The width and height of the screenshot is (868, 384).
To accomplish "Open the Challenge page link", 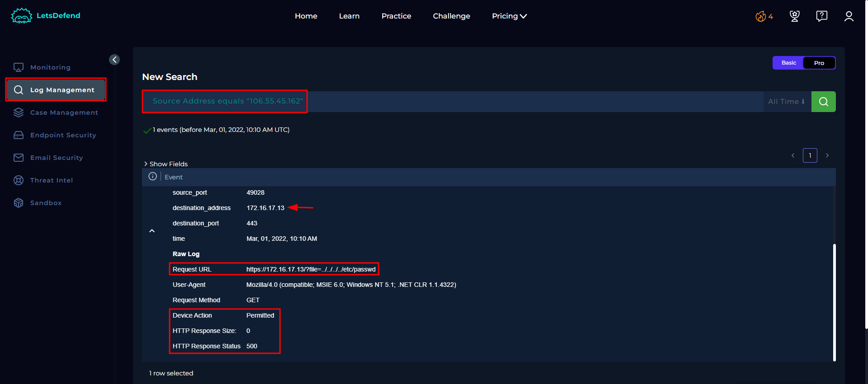I will [451, 16].
